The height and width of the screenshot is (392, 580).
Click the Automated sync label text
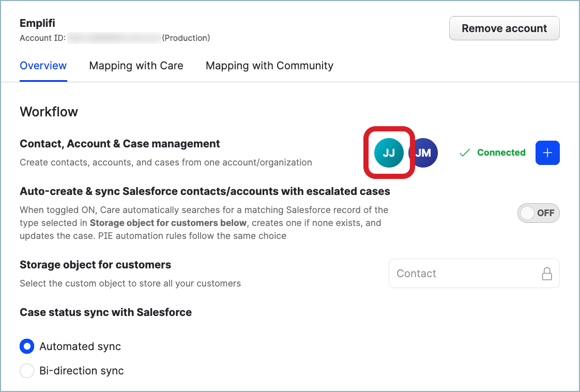click(80, 346)
